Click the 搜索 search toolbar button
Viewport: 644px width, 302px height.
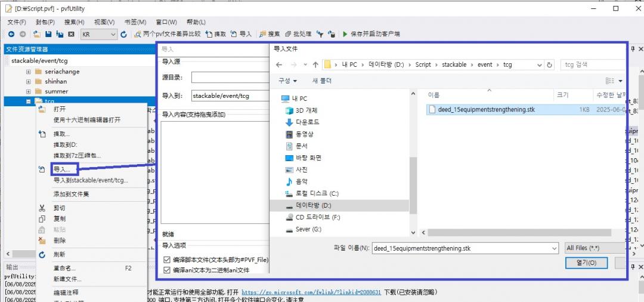[x=270, y=35]
